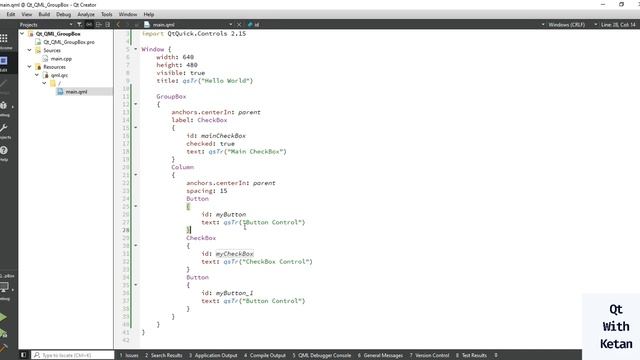Collapse the Sources folder node

pos(29,50)
